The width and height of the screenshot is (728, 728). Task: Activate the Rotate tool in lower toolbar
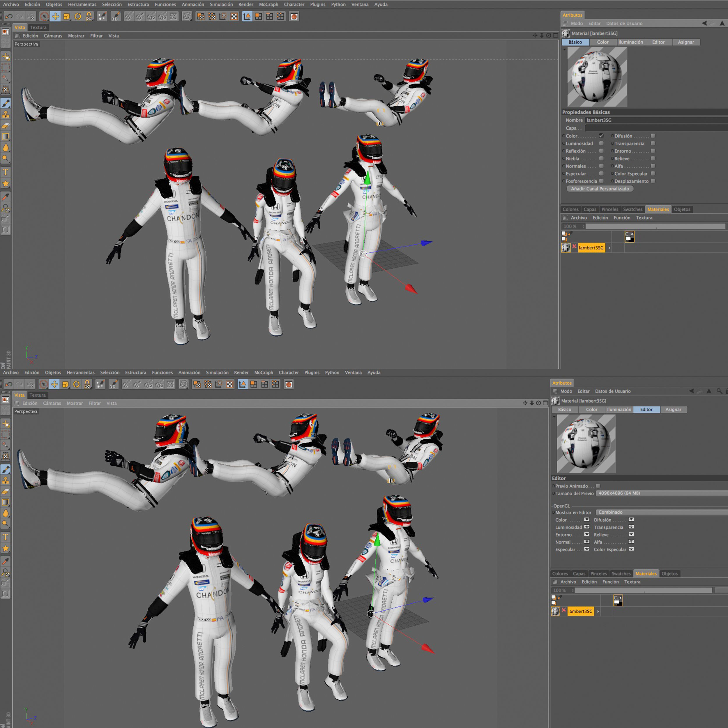(77, 384)
